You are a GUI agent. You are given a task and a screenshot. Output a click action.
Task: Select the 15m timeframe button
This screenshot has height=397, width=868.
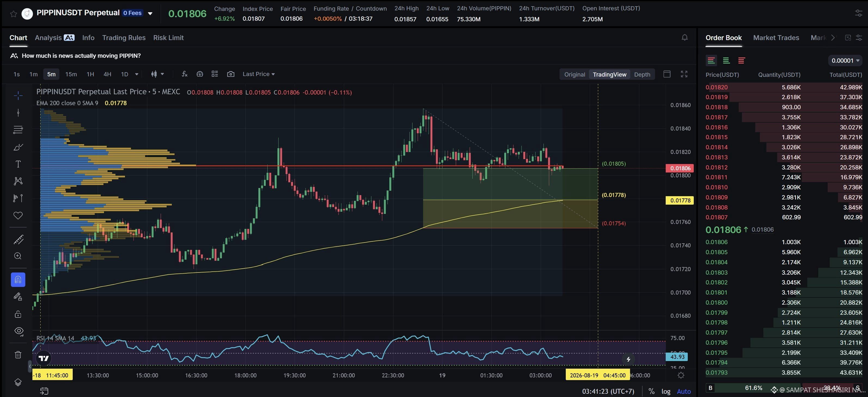71,74
